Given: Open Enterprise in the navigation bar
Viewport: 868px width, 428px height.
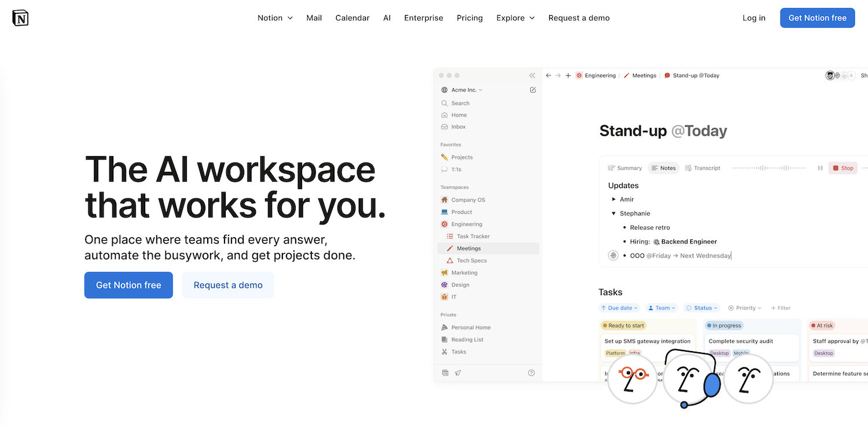Looking at the screenshot, I should (x=424, y=18).
